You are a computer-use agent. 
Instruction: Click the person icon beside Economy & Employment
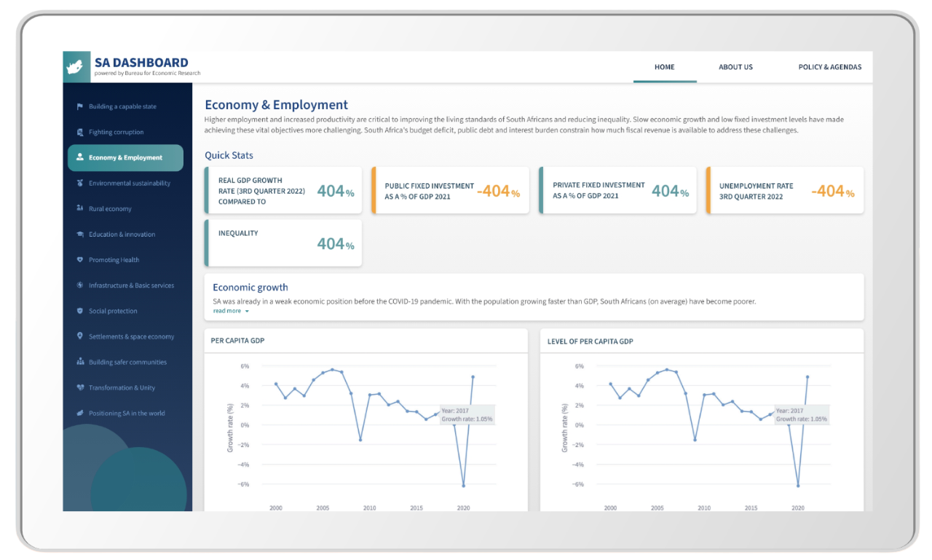(80, 157)
